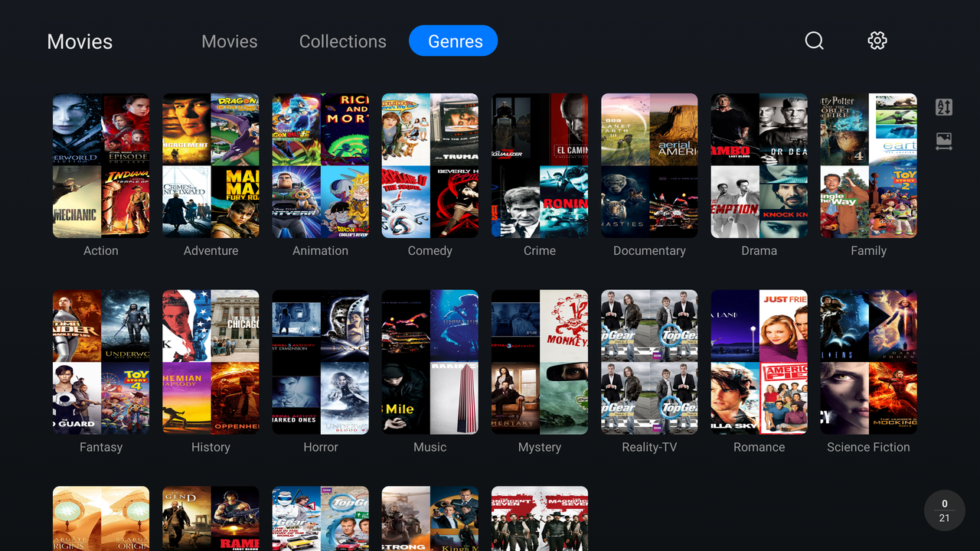
Task: Open the Mystery genre thumbnail
Action: pos(540,362)
